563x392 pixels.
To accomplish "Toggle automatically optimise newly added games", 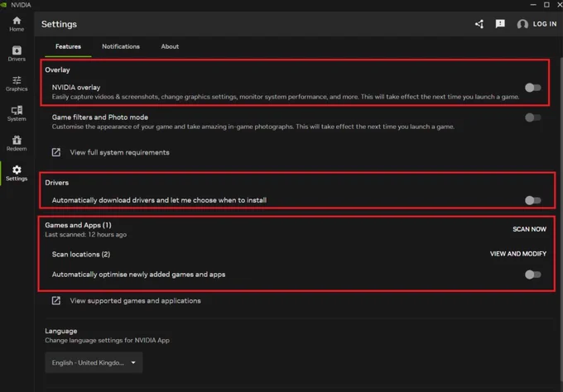I will [533, 275].
